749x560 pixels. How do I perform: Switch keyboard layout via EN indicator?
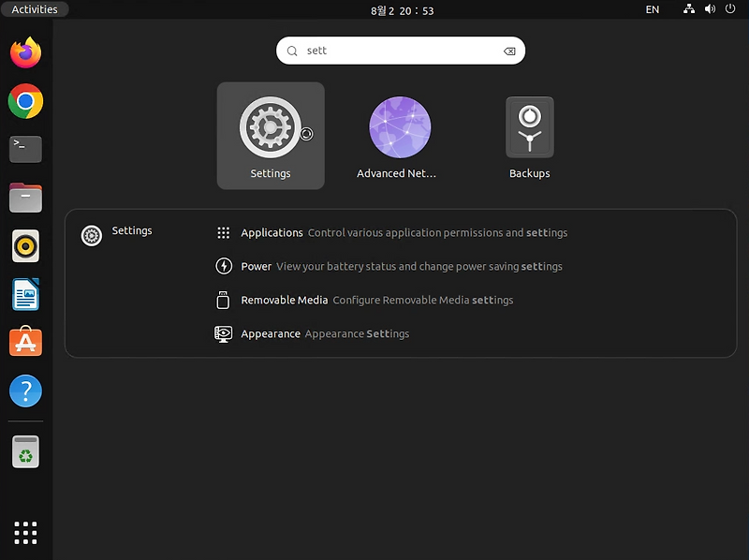click(653, 8)
